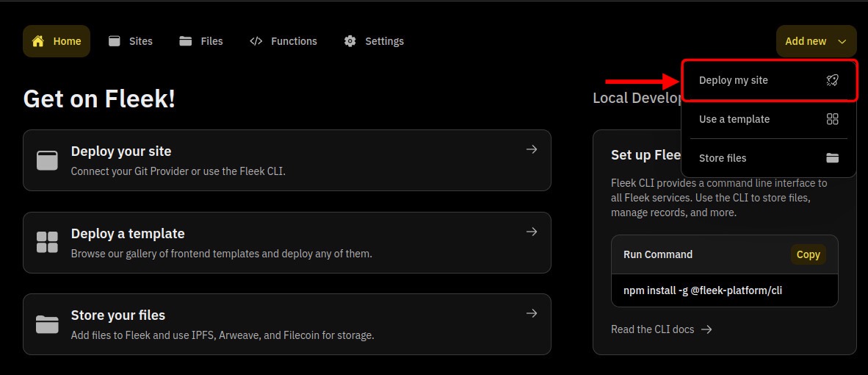Click the house icon in Home tab
Image resolution: width=868 pixels, height=375 pixels.
(x=38, y=41)
